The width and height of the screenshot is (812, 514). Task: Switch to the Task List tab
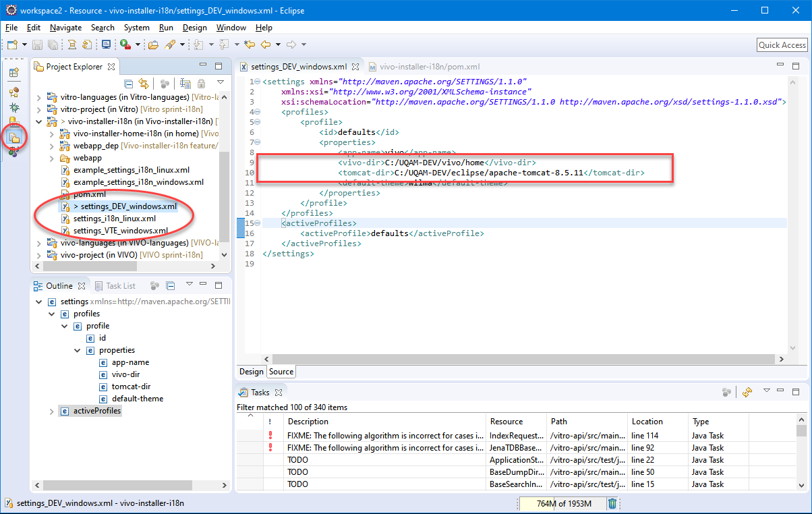tap(115, 286)
